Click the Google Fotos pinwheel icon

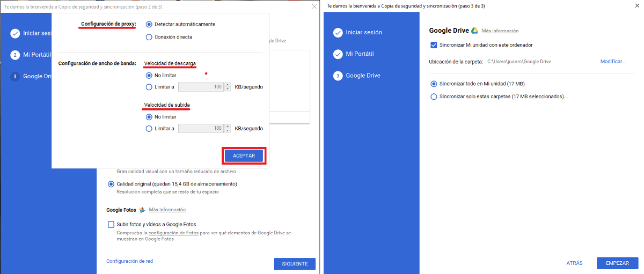(x=142, y=210)
